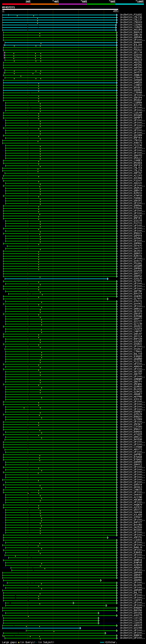Select label UniRef100_A9QQ43
The height and width of the screenshot is (644, 146).
[x=131, y=567]
